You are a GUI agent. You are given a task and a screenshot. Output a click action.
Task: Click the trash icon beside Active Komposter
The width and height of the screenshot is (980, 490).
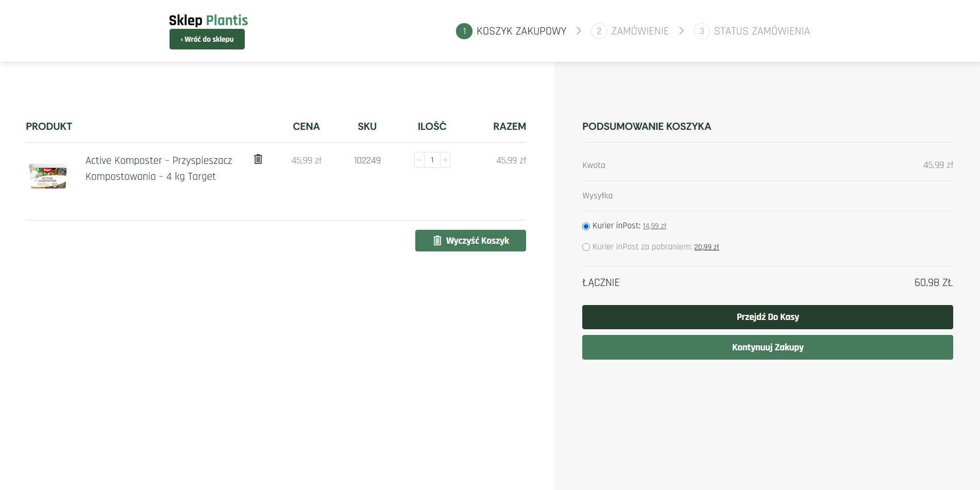[x=258, y=159]
